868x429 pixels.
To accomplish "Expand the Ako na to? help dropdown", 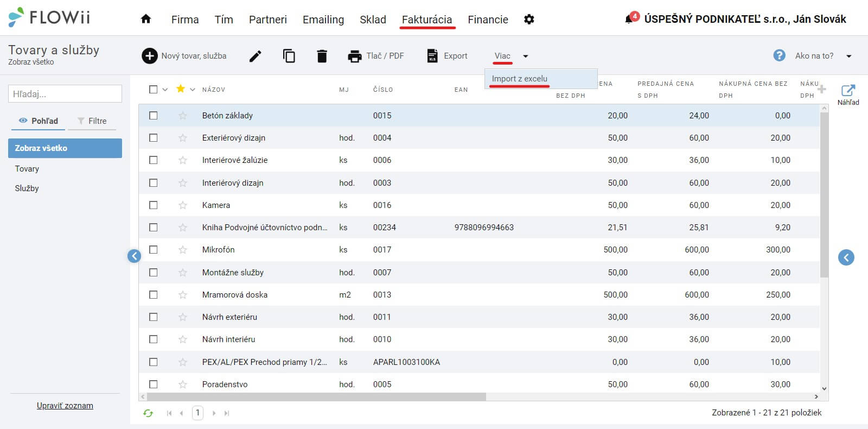I will (849, 56).
